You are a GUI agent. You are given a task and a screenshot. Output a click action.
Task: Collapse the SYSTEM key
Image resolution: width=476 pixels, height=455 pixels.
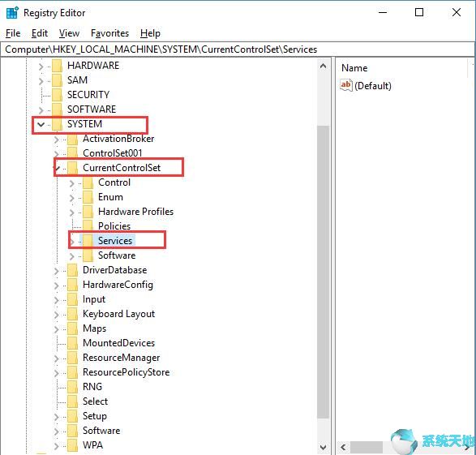41,124
